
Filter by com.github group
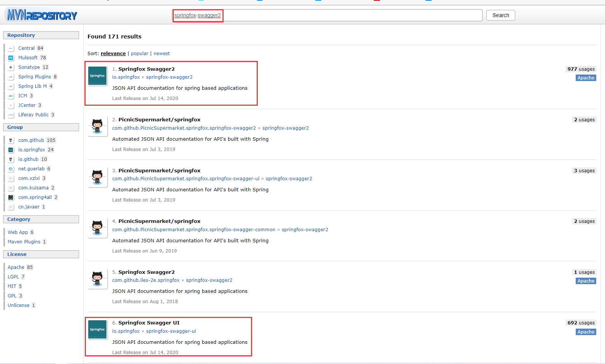pyautogui.click(x=31, y=140)
